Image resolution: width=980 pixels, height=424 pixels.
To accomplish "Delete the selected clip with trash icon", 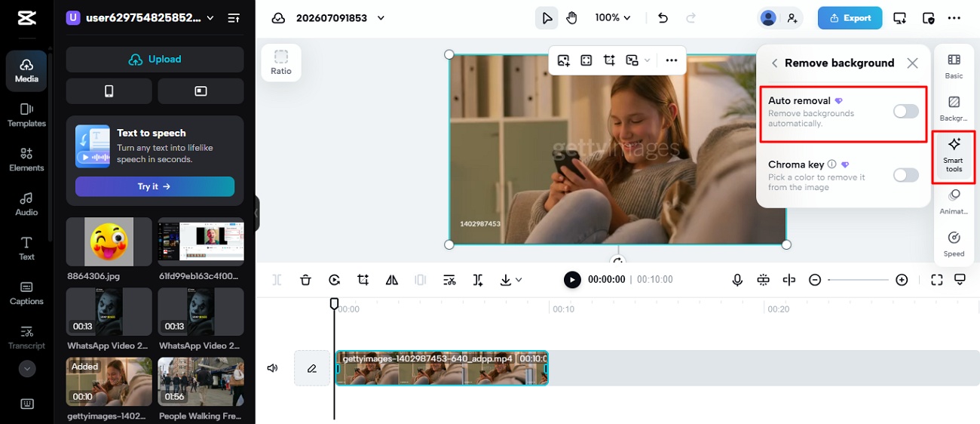I will coord(305,280).
